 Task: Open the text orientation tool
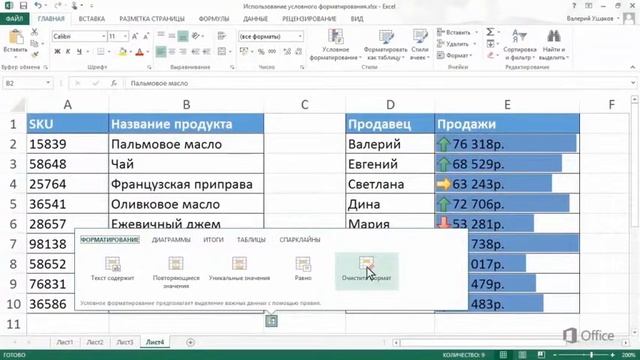tap(196, 36)
